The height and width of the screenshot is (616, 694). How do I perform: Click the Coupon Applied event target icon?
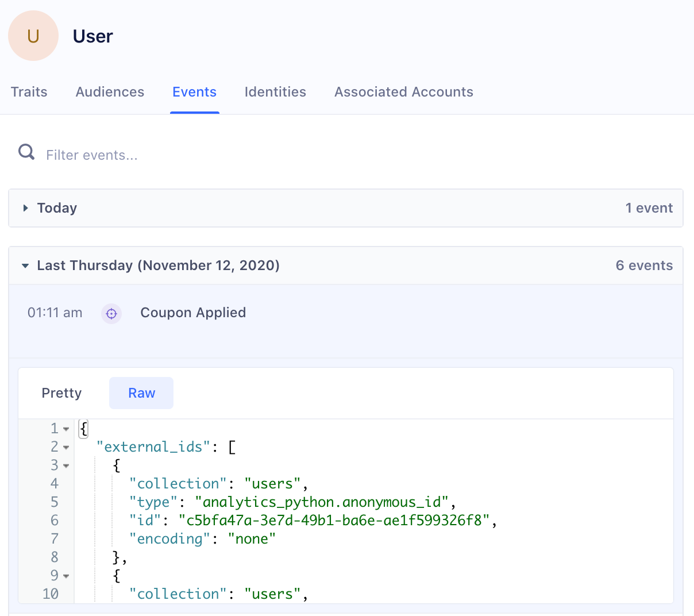[111, 314]
